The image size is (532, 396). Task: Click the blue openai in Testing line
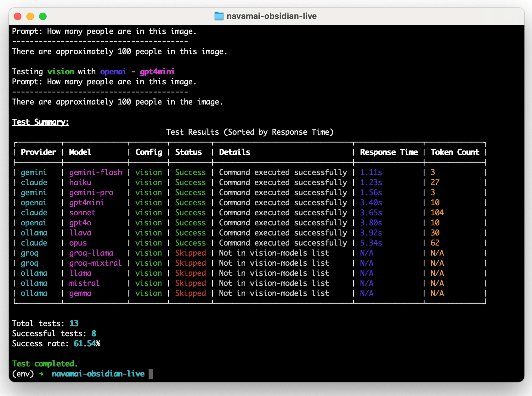click(113, 72)
